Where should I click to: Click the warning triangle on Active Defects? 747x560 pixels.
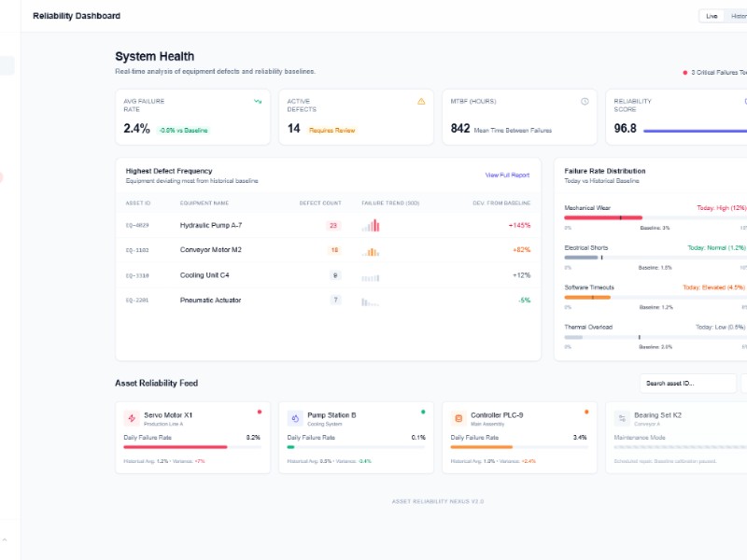pyautogui.click(x=421, y=101)
